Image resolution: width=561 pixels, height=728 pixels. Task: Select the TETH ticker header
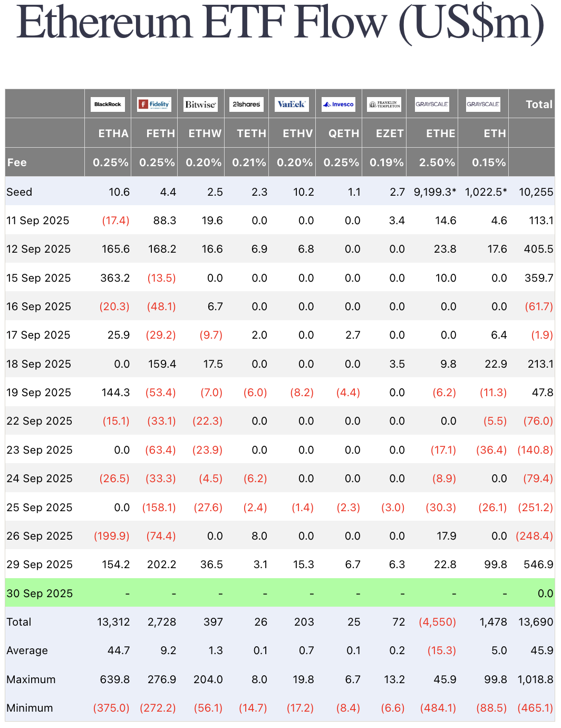click(252, 133)
